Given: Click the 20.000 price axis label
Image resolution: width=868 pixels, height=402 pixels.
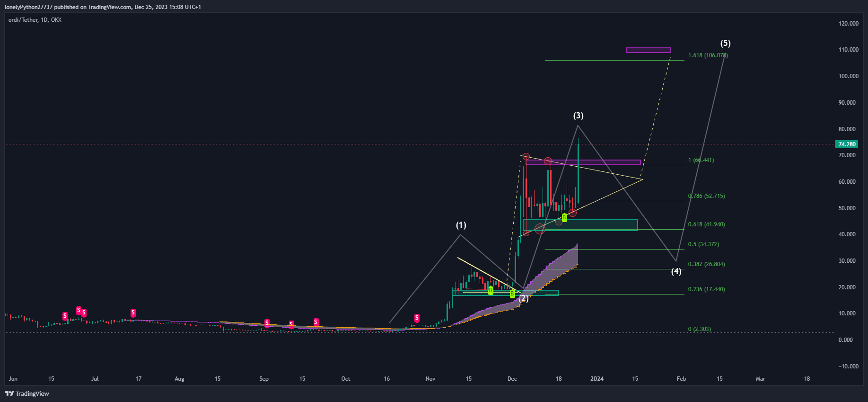Looking at the screenshot, I should tap(847, 287).
